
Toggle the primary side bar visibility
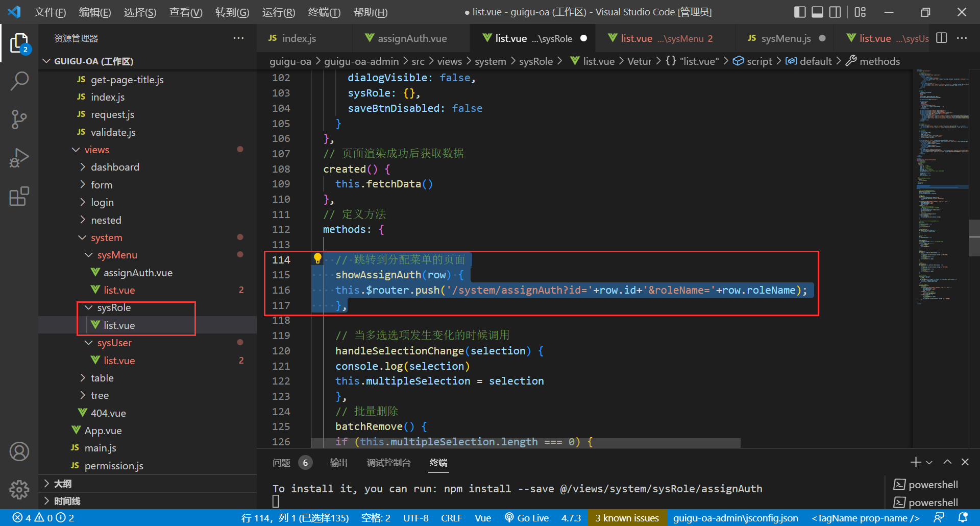800,12
